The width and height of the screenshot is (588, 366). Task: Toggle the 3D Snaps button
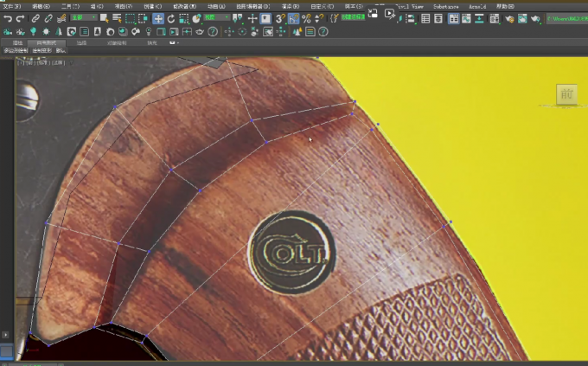click(280, 18)
